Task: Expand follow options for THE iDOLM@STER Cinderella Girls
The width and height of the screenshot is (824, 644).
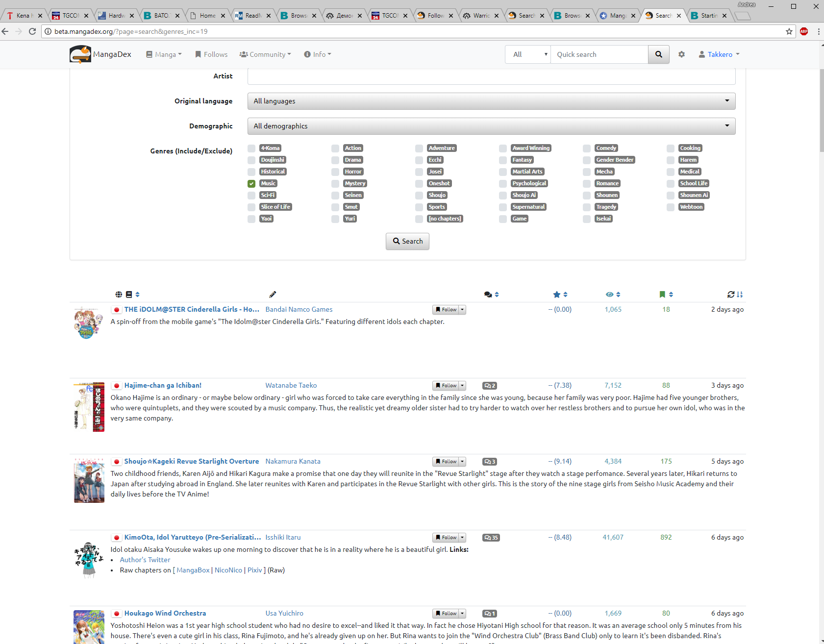Action: click(x=462, y=310)
